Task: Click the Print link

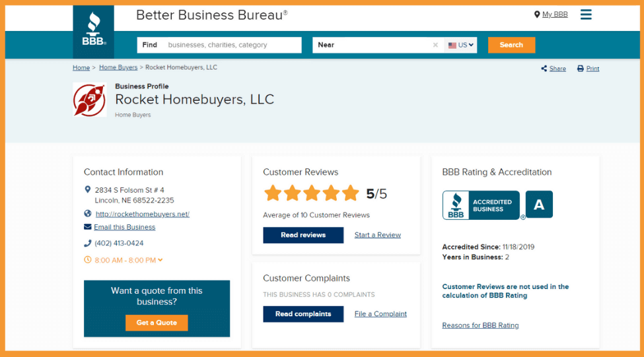Action: click(x=592, y=69)
